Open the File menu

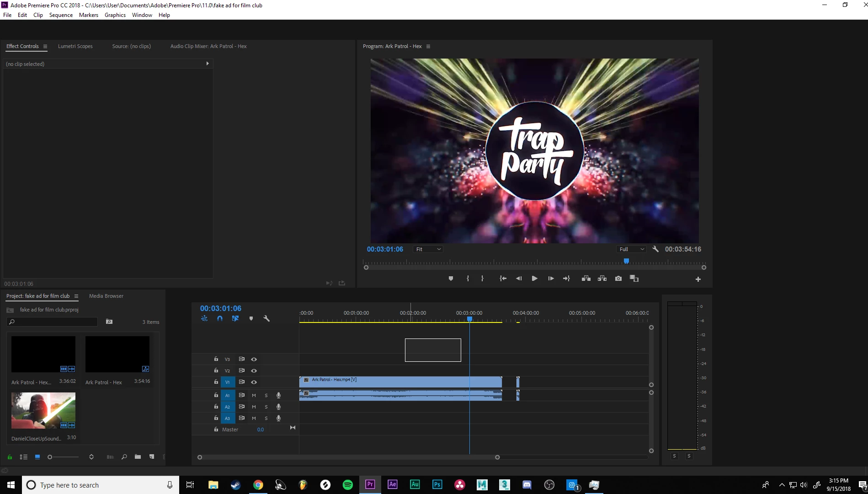point(7,15)
